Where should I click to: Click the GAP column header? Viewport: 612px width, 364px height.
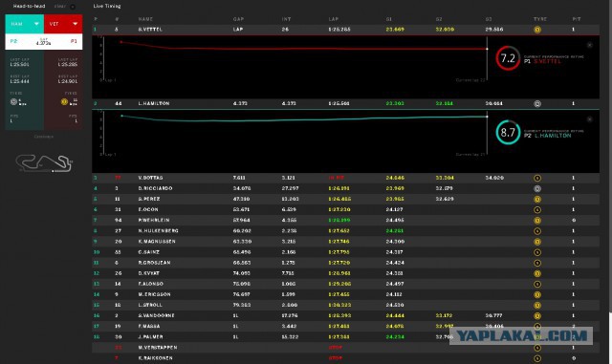(x=238, y=19)
